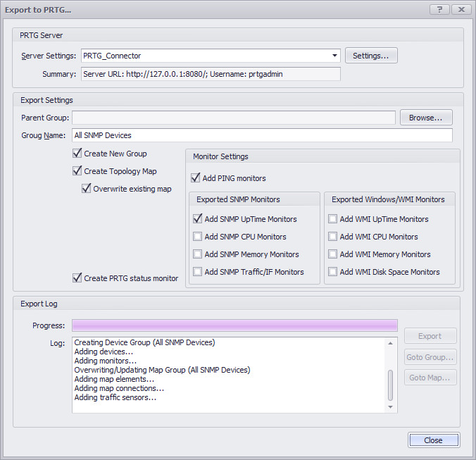Click the Summary server URL field
The image size is (476, 460).
[211, 74]
